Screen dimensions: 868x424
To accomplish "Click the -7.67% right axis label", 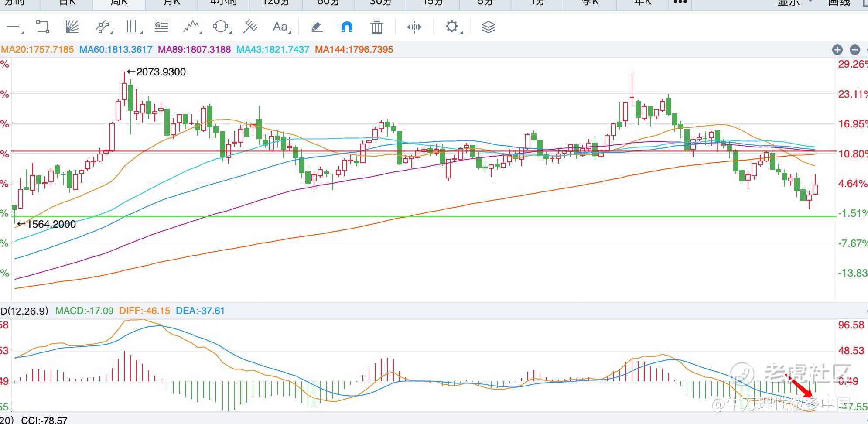I will click(853, 243).
